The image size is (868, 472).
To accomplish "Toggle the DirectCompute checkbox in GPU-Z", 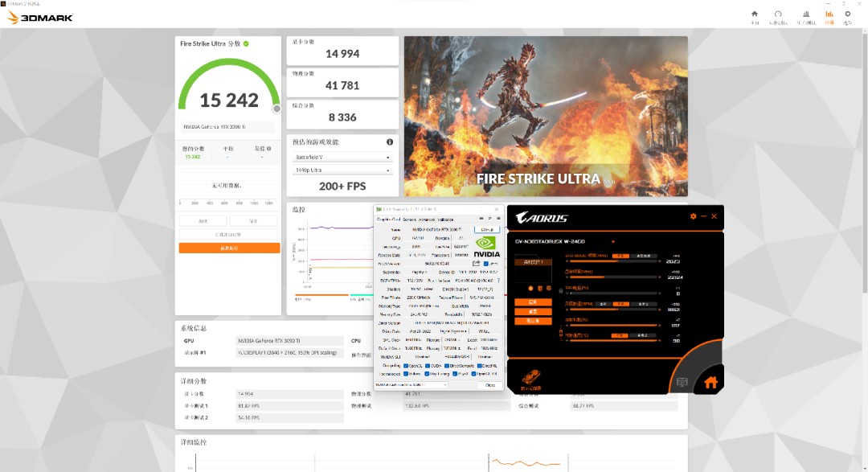I will [447, 366].
